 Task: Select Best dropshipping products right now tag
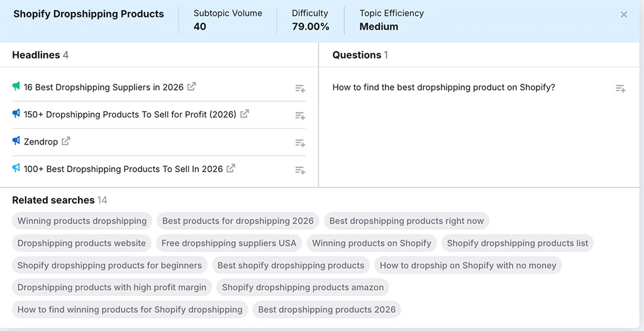point(407,220)
